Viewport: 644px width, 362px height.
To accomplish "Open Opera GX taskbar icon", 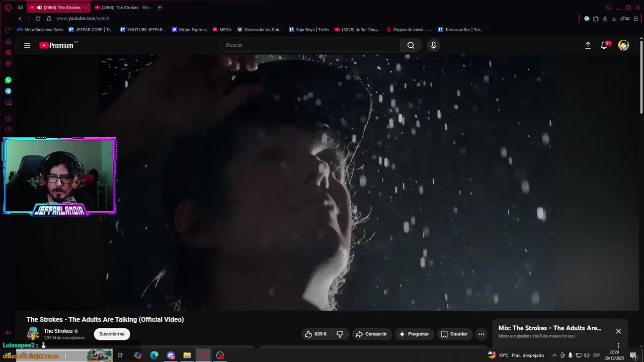I will pyautogui.click(x=204, y=355).
